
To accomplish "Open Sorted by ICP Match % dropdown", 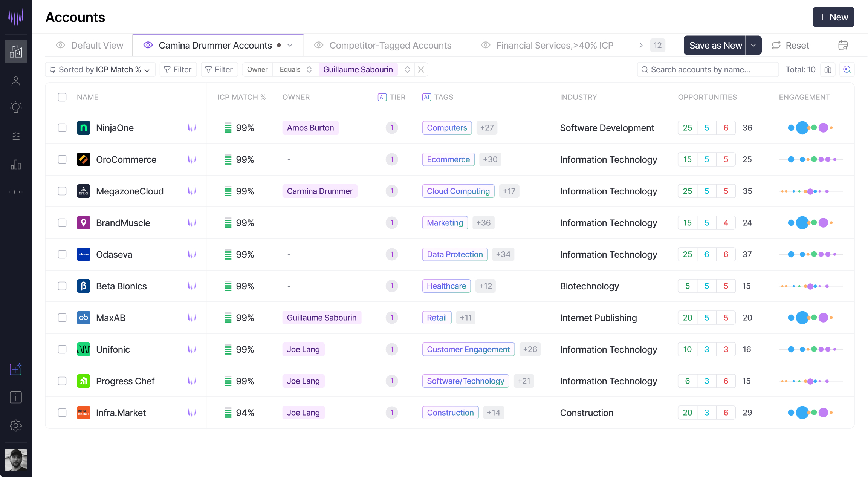I will [x=100, y=70].
